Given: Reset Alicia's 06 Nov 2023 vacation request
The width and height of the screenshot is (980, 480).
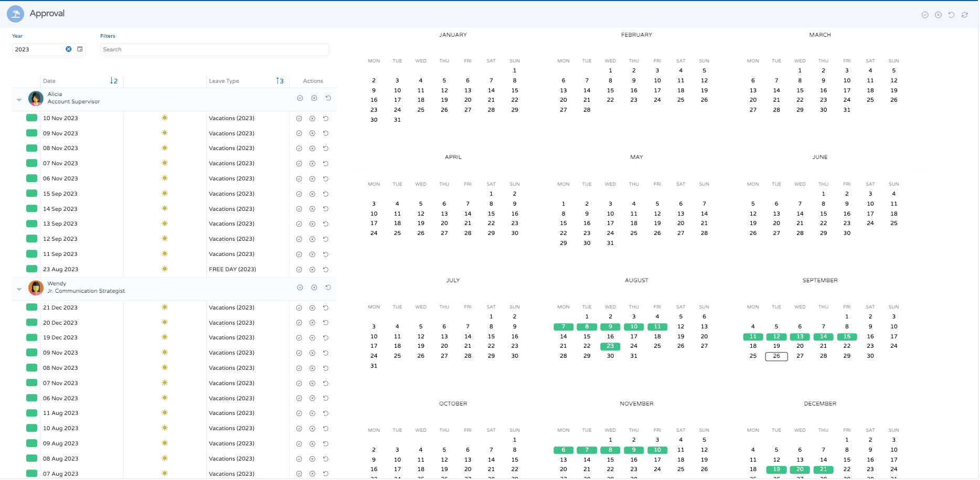Looking at the screenshot, I should pos(326,179).
